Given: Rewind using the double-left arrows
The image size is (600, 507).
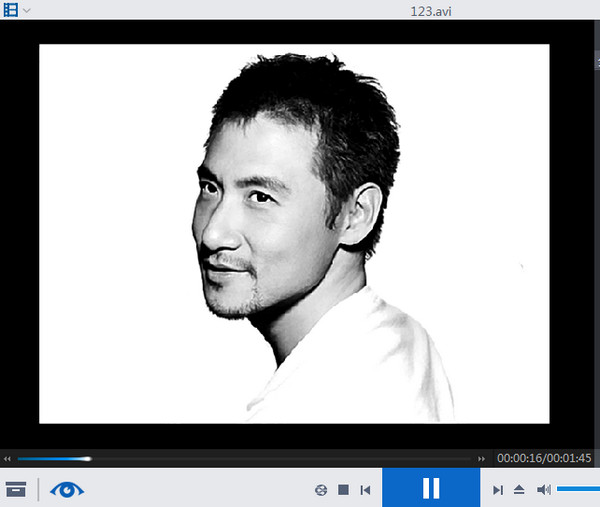Looking at the screenshot, I should 7,458.
